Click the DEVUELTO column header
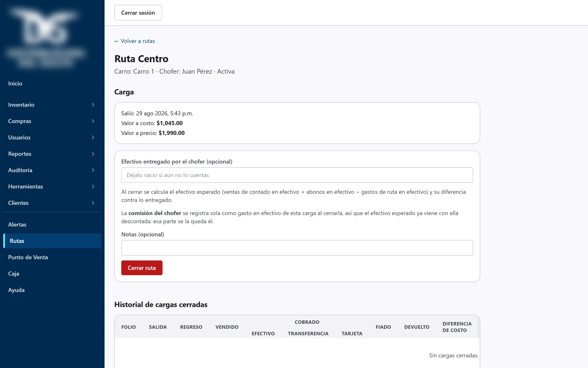588x368 pixels. tap(417, 327)
